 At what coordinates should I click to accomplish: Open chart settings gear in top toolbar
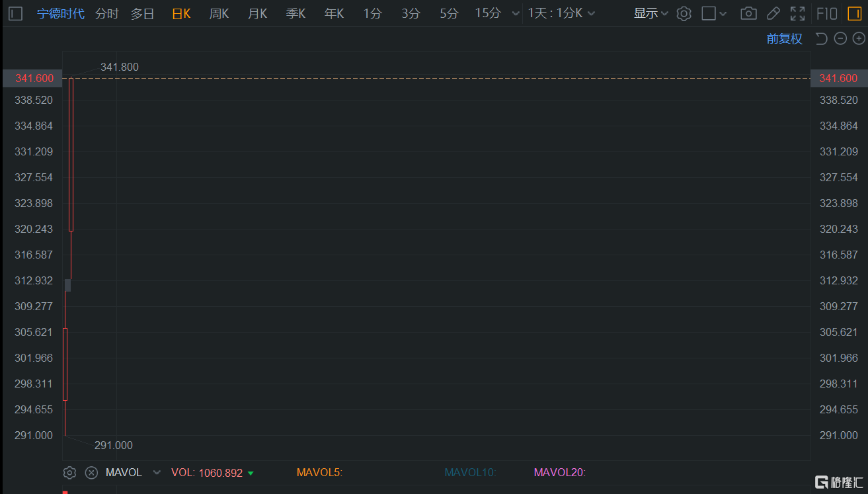coord(684,13)
